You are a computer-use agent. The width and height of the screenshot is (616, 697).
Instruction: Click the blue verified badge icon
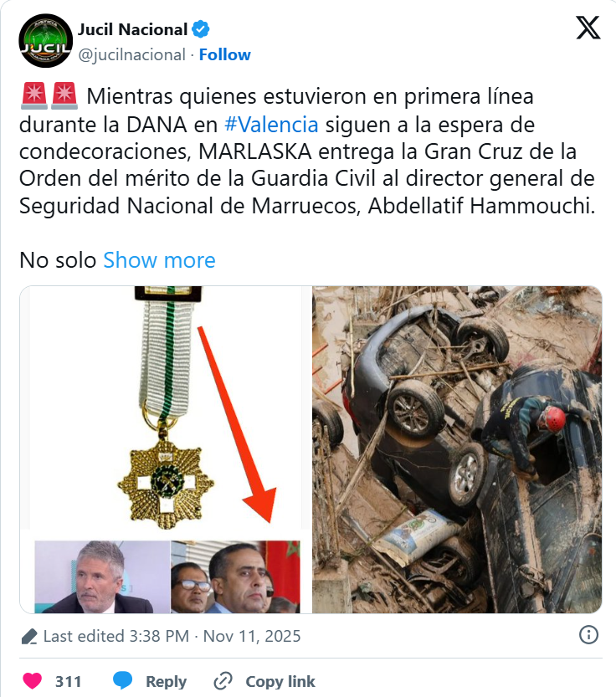[201, 29]
